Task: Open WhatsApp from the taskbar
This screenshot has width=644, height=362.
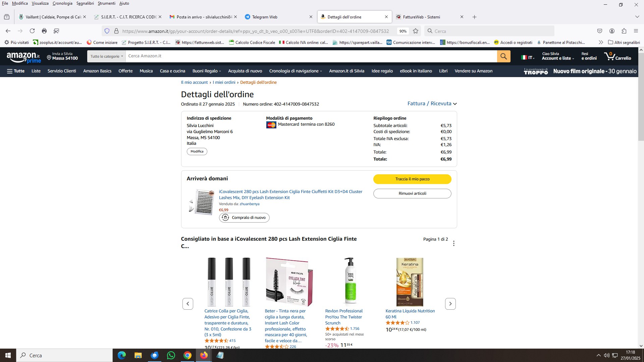Action: coord(171,355)
